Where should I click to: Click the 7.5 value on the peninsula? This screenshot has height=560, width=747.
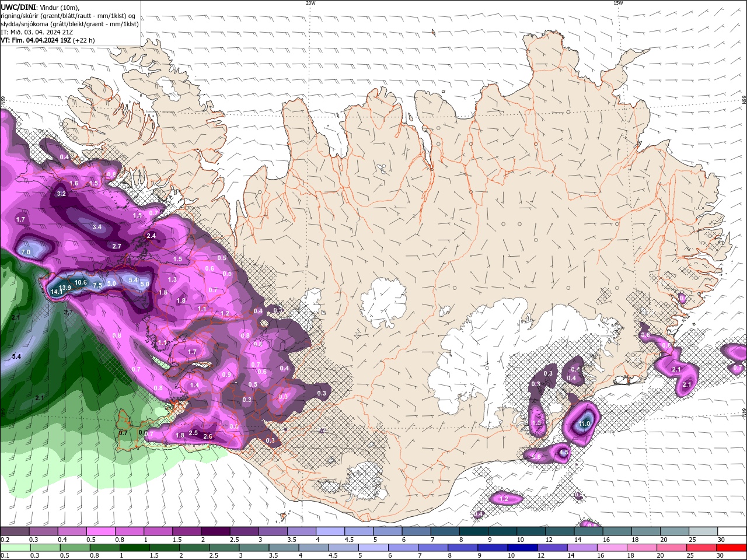click(x=97, y=285)
